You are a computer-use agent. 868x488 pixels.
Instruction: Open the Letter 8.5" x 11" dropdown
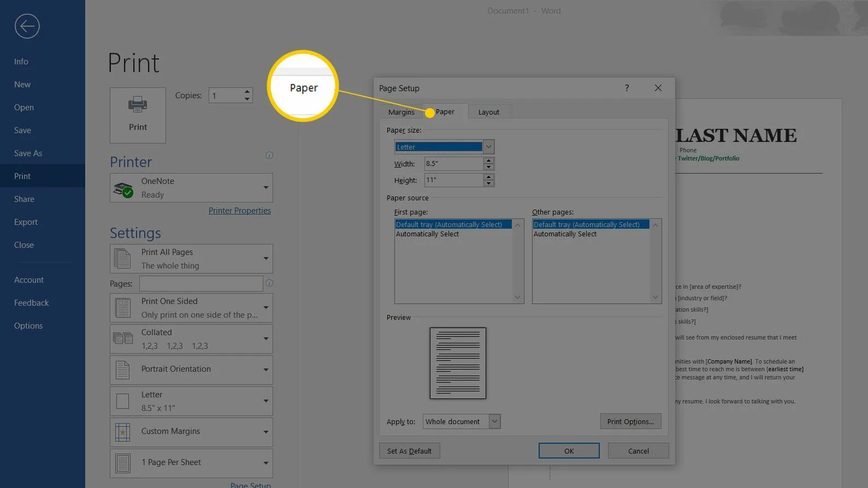coord(266,401)
